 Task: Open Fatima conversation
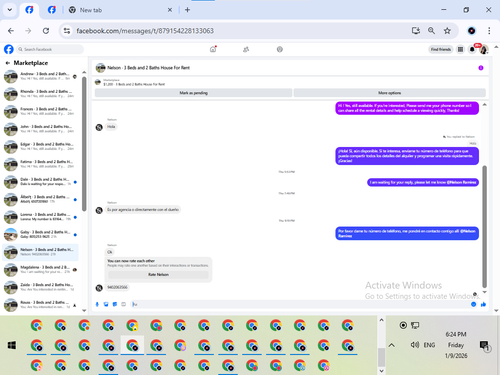click(x=40, y=164)
